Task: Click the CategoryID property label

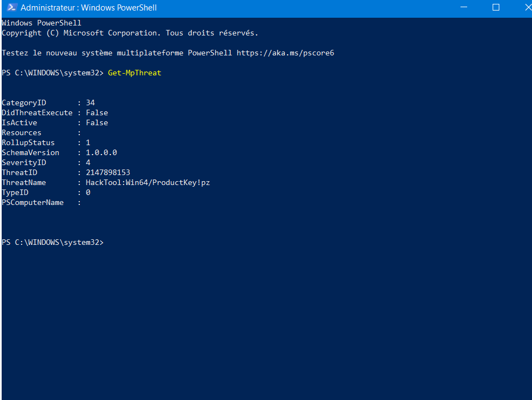Action: [x=24, y=103]
